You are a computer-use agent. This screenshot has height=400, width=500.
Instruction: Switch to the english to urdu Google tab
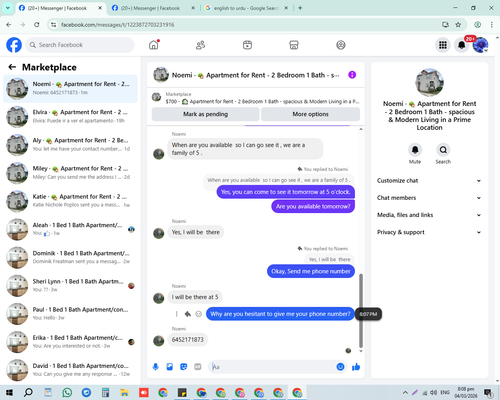pyautogui.click(x=246, y=8)
